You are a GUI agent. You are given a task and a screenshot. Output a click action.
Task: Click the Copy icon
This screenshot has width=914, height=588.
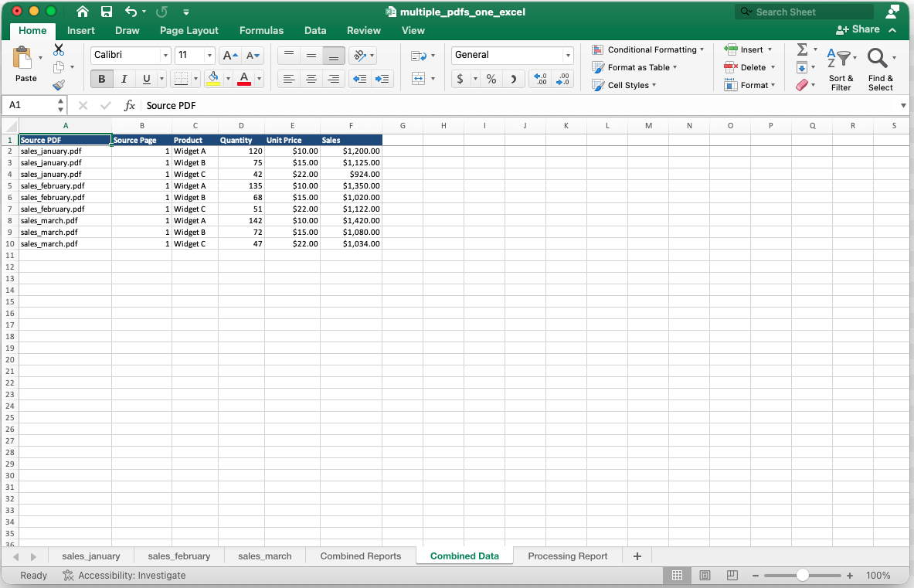pos(59,67)
